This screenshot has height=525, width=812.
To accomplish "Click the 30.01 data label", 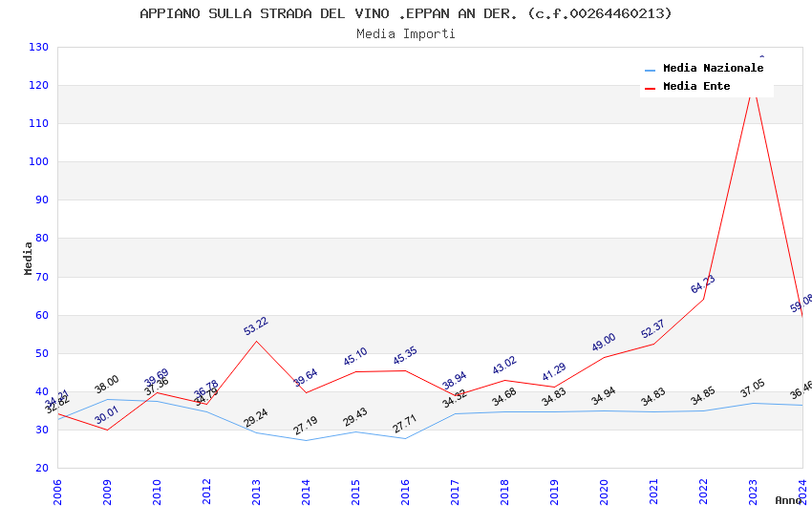I will [x=107, y=415].
